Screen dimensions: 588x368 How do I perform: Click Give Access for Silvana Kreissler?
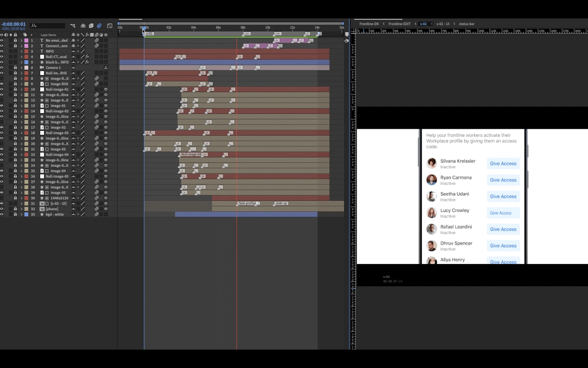point(503,164)
